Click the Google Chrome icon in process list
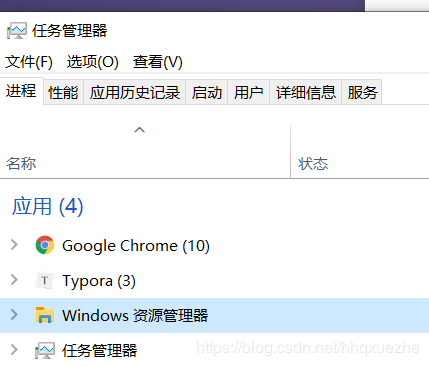 pyautogui.click(x=45, y=245)
